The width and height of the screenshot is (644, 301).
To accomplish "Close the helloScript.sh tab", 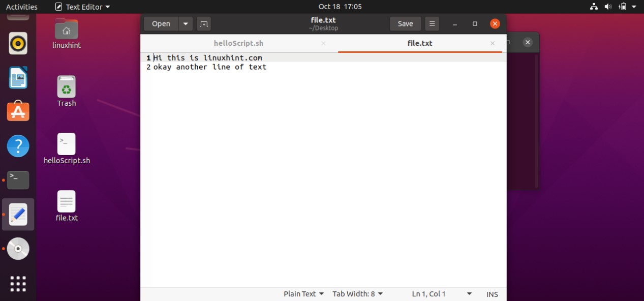I will [x=323, y=44].
